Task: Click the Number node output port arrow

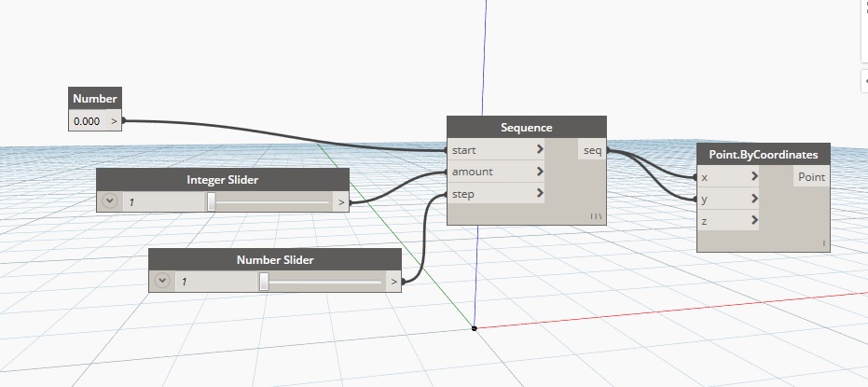Action: (x=115, y=121)
